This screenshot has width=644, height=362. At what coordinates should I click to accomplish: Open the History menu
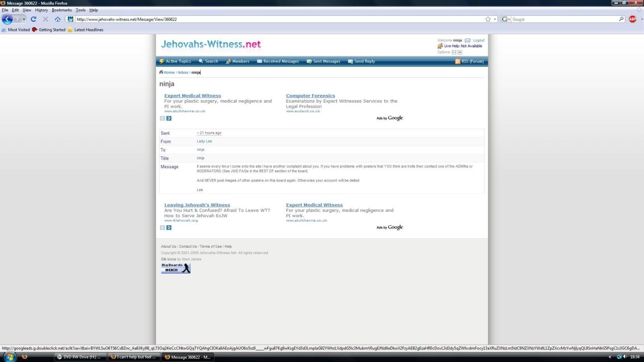pos(41,10)
